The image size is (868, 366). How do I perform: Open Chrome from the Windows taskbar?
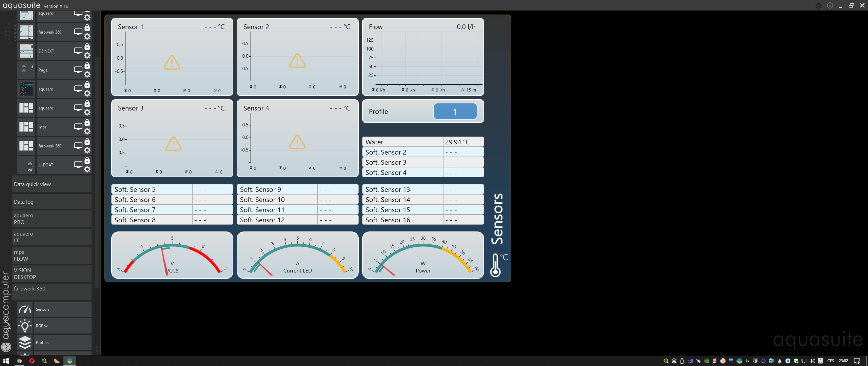click(x=19, y=361)
